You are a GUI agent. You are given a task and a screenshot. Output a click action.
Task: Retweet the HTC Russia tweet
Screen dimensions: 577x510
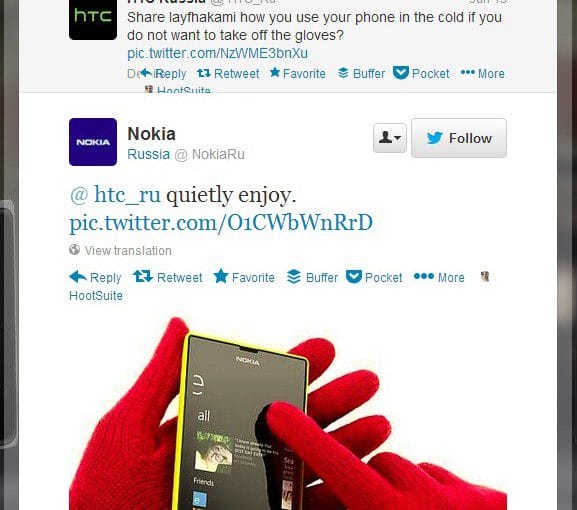coord(228,74)
